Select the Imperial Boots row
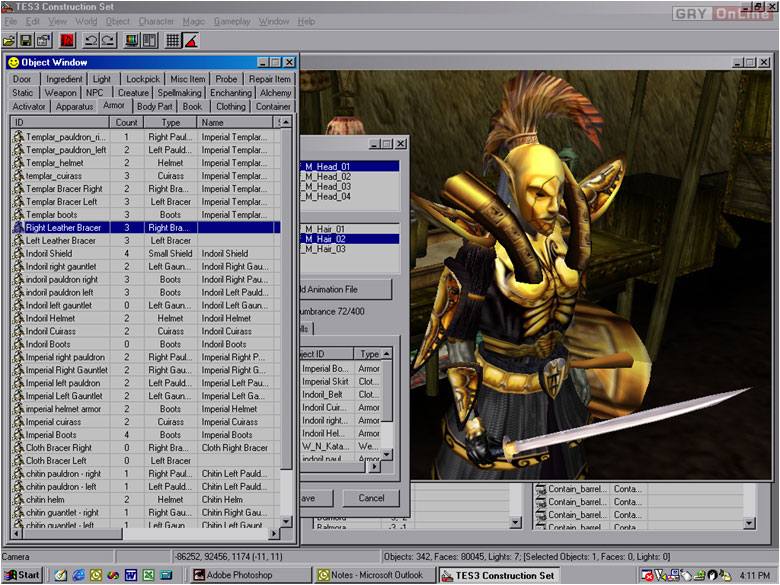 coord(146,434)
